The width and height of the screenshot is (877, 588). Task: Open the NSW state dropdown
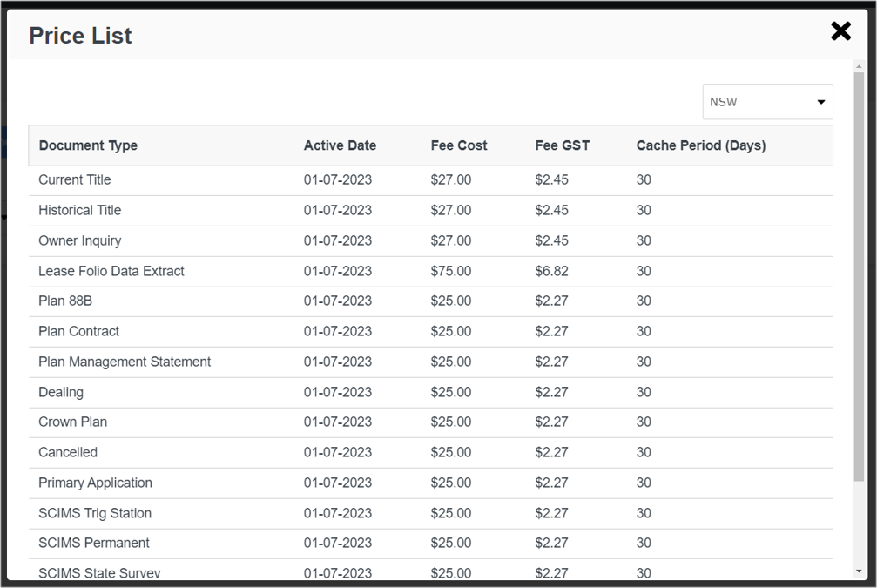(x=767, y=102)
